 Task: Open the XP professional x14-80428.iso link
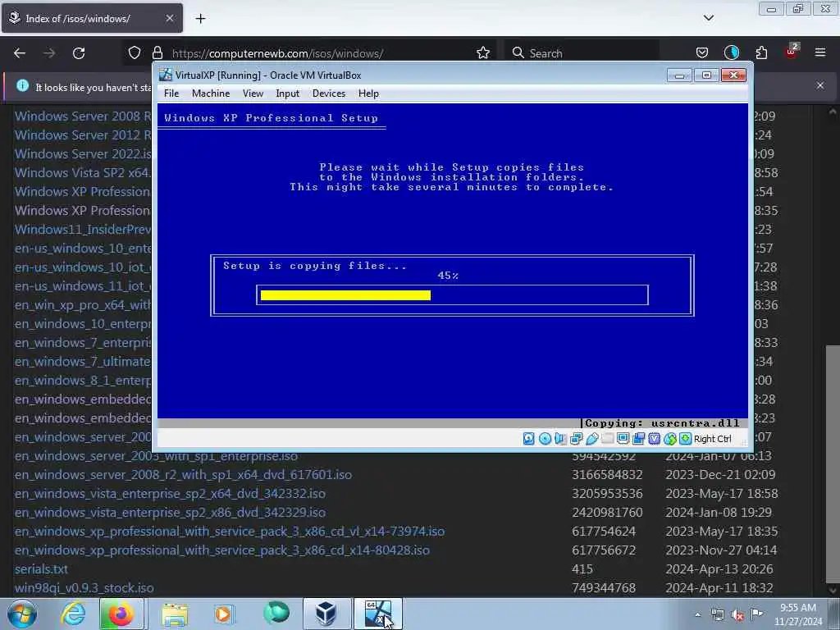[x=221, y=550]
